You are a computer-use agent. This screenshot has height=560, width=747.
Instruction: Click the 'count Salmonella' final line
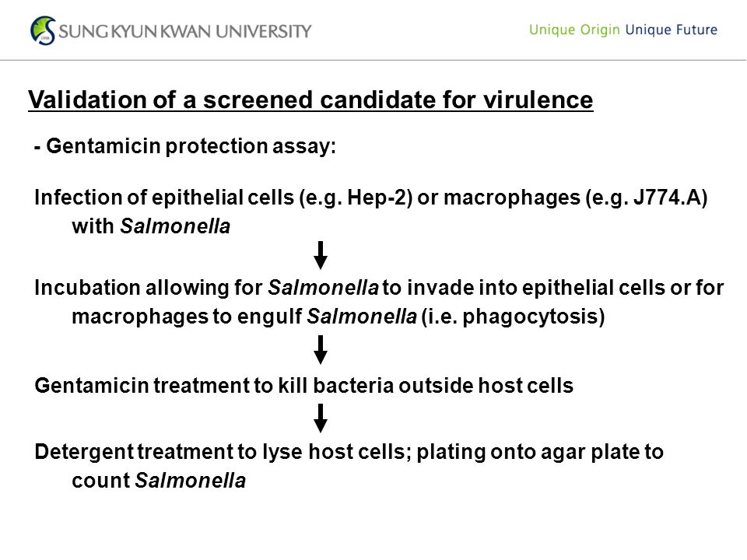(159, 481)
